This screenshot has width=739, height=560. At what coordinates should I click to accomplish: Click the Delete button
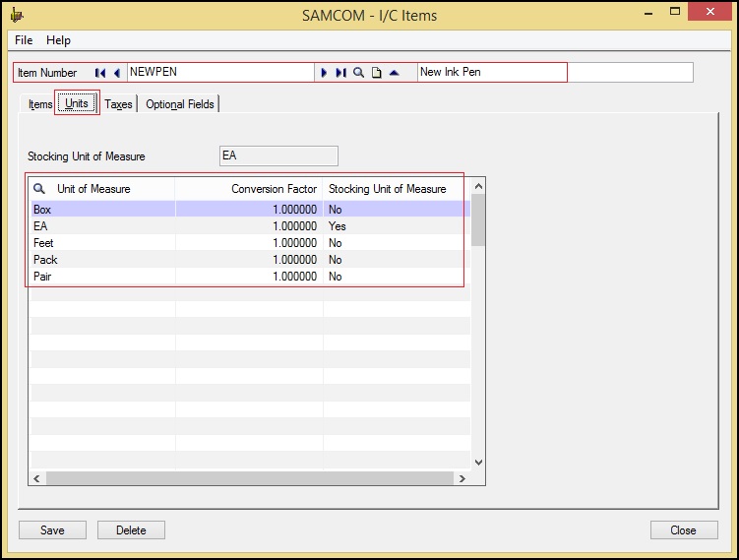pyautogui.click(x=131, y=530)
